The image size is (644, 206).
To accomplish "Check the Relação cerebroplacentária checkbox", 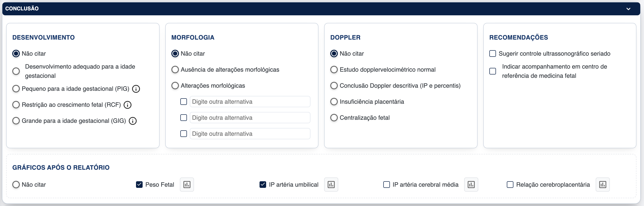I will [510, 185].
